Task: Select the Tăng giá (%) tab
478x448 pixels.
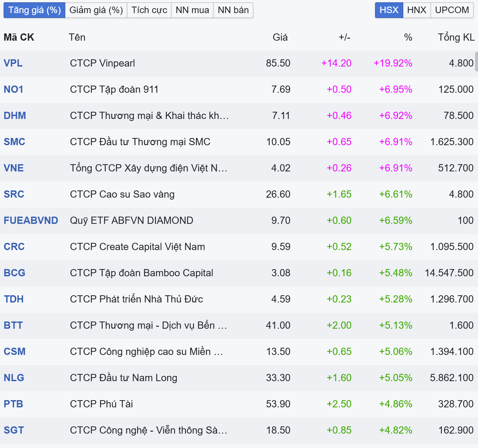Action: click(34, 10)
